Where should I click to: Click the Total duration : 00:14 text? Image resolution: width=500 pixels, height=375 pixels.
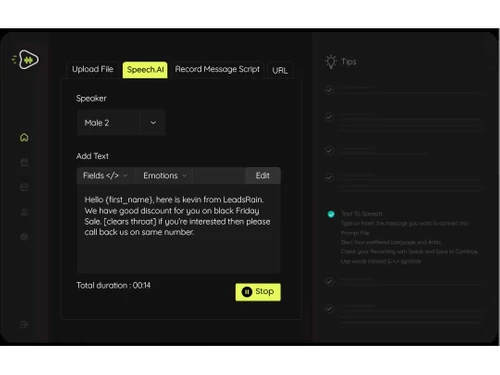coord(113,285)
